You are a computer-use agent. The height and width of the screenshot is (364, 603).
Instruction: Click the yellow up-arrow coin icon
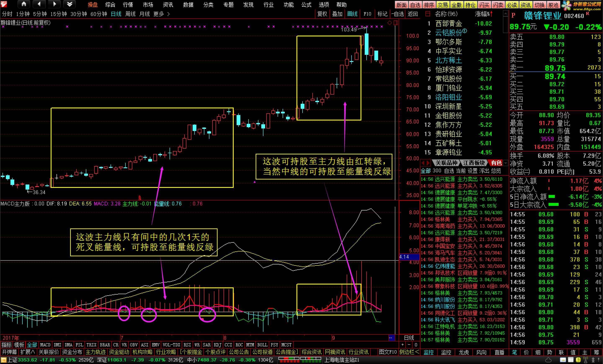[x=578, y=360]
